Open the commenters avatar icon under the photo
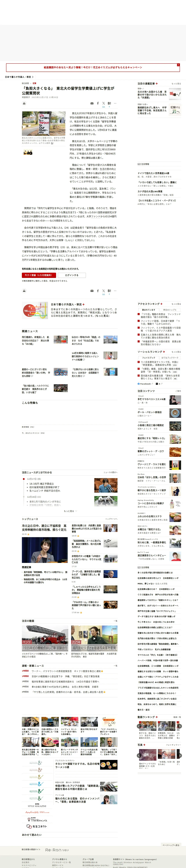The width and height of the screenshot is (186, 868). click(x=28, y=152)
